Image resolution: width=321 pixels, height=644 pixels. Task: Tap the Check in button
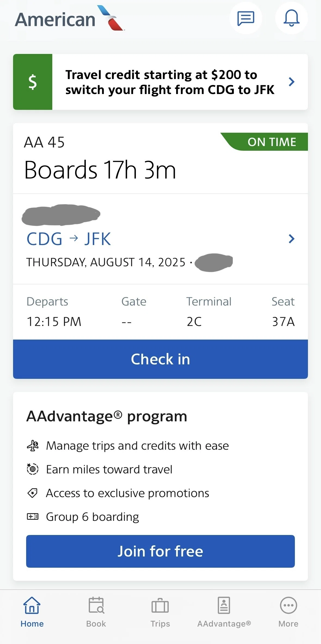pyautogui.click(x=160, y=359)
